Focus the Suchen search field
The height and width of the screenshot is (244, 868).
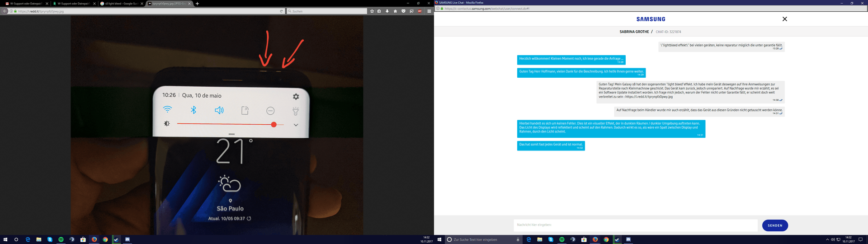click(327, 11)
